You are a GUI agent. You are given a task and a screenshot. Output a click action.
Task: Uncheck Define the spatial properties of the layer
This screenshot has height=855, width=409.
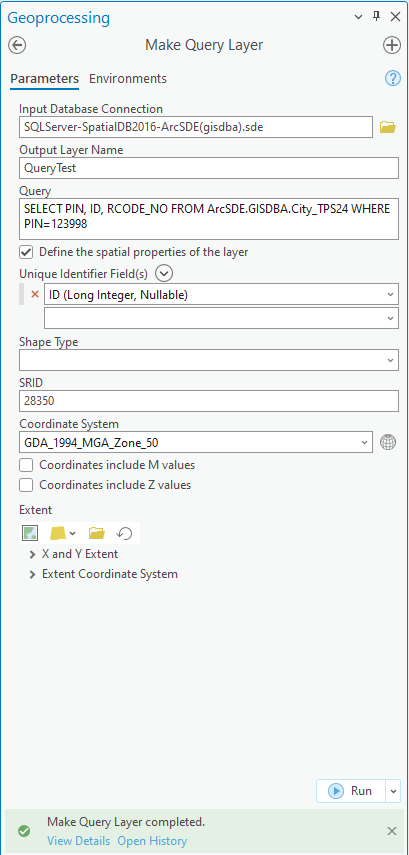pos(26,252)
